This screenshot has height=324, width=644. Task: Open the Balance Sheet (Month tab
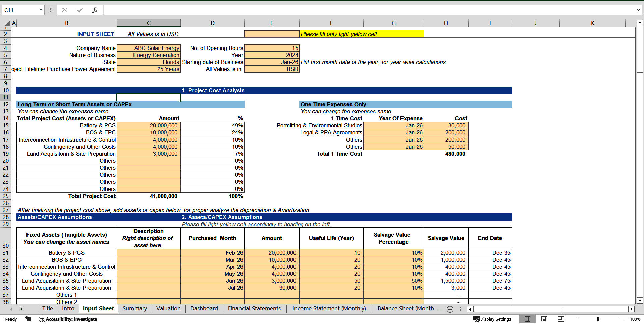tap(406, 309)
